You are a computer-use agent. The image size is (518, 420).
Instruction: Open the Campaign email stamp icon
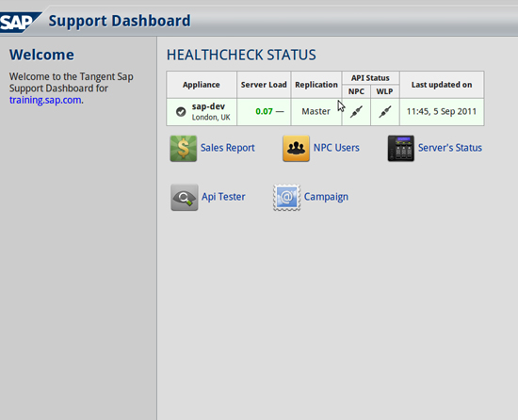[x=286, y=198]
